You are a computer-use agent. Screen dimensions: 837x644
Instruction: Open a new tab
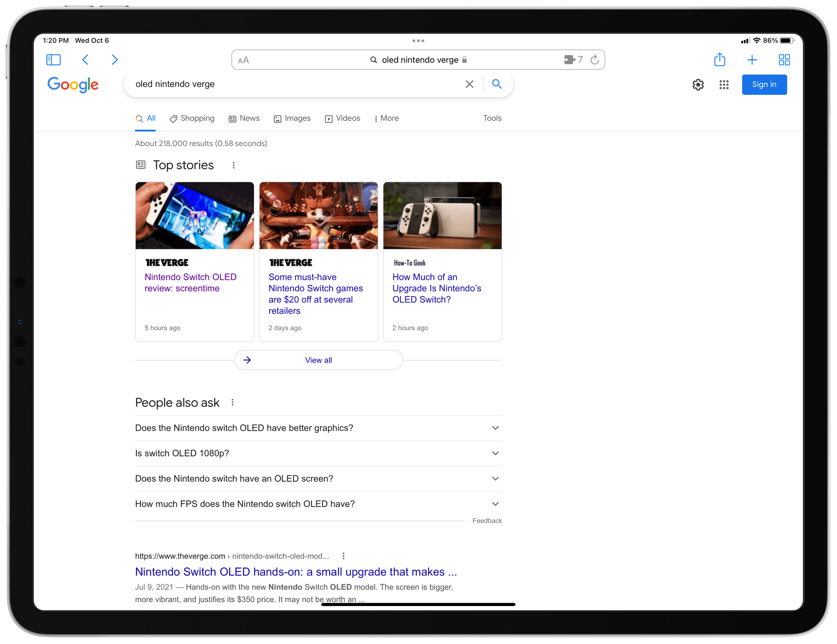coord(752,60)
